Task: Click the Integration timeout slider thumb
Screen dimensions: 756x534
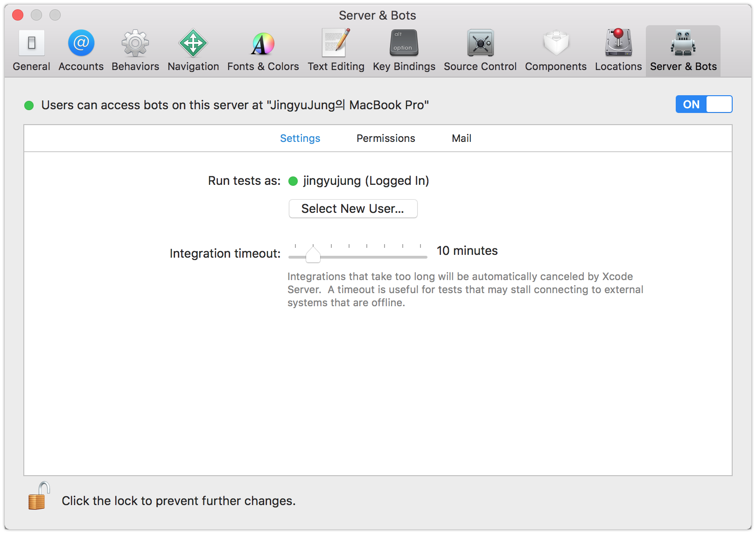Action: 313,254
